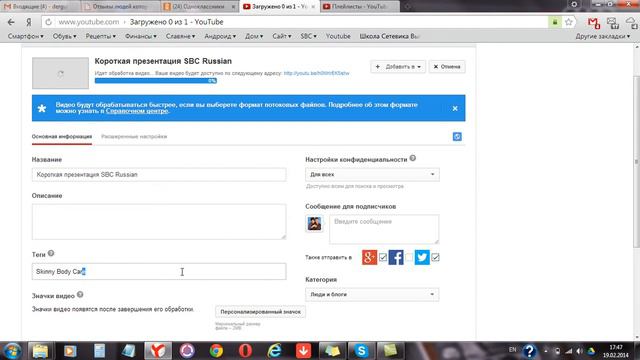Expand the Дом bookmarks folder

[x=254, y=36]
